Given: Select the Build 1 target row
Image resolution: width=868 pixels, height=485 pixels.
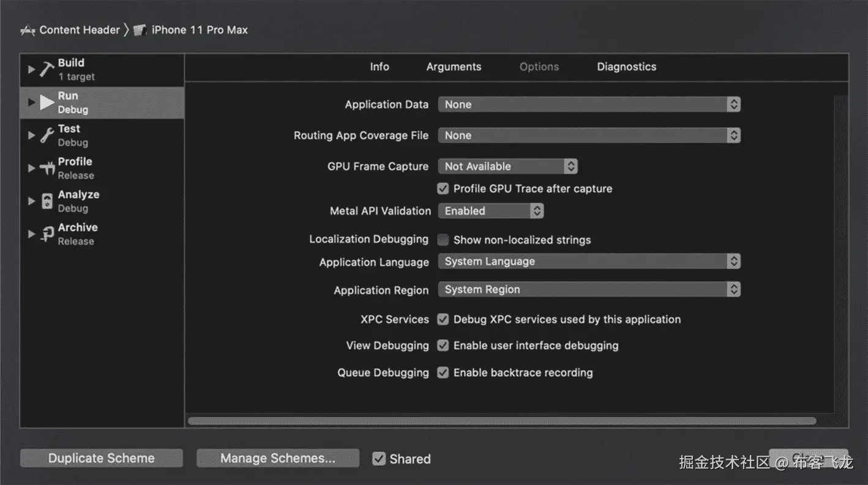Looking at the screenshot, I should [102, 69].
